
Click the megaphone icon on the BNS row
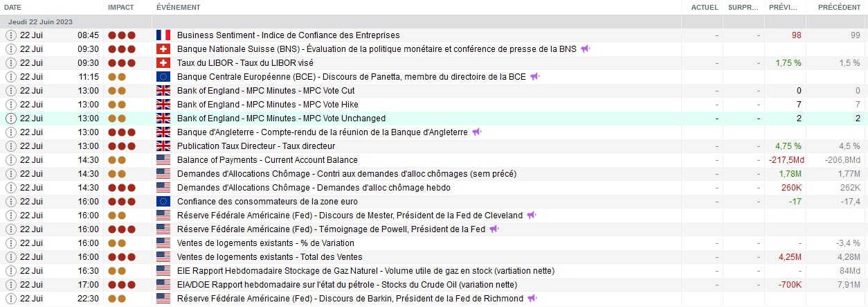586,49
